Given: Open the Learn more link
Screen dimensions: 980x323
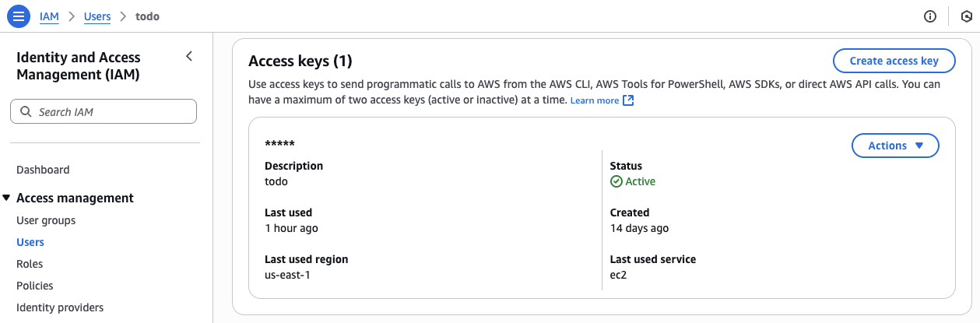Looking at the screenshot, I should [x=595, y=100].
